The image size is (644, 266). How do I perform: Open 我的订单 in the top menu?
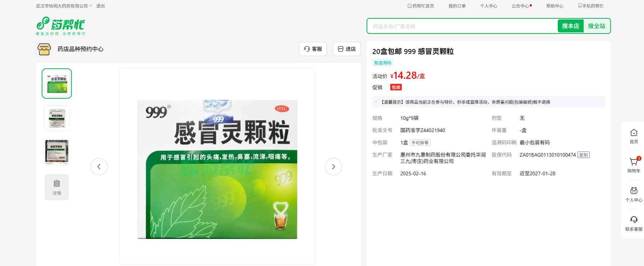tap(457, 6)
